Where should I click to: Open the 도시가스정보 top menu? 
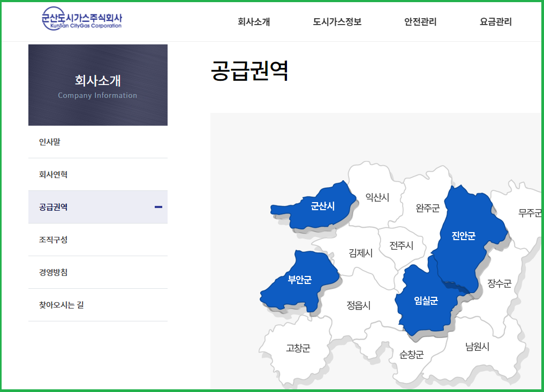click(337, 22)
